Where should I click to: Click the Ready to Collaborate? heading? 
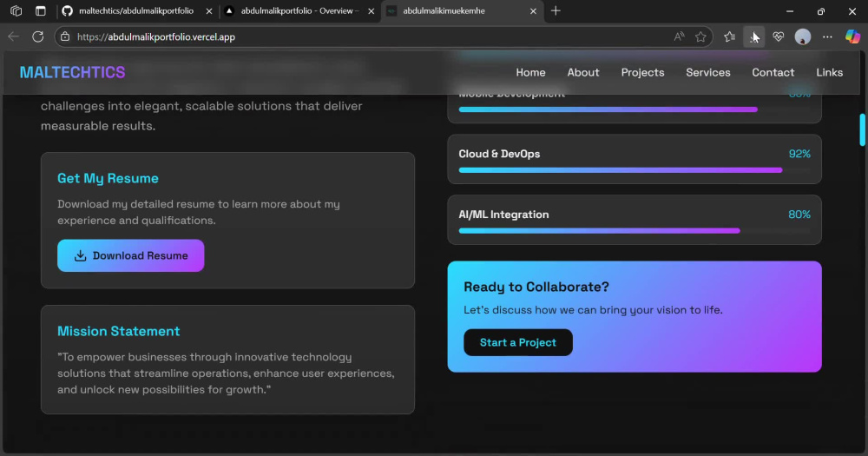pos(536,287)
